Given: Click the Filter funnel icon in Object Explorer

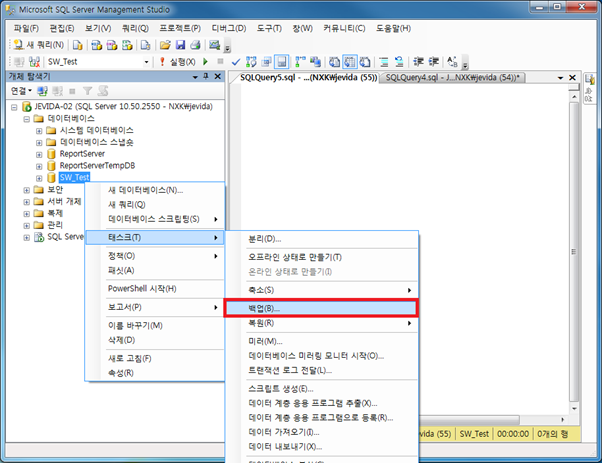Looking at the screenshot, I should pyautogui.click(x=88, y=91).
